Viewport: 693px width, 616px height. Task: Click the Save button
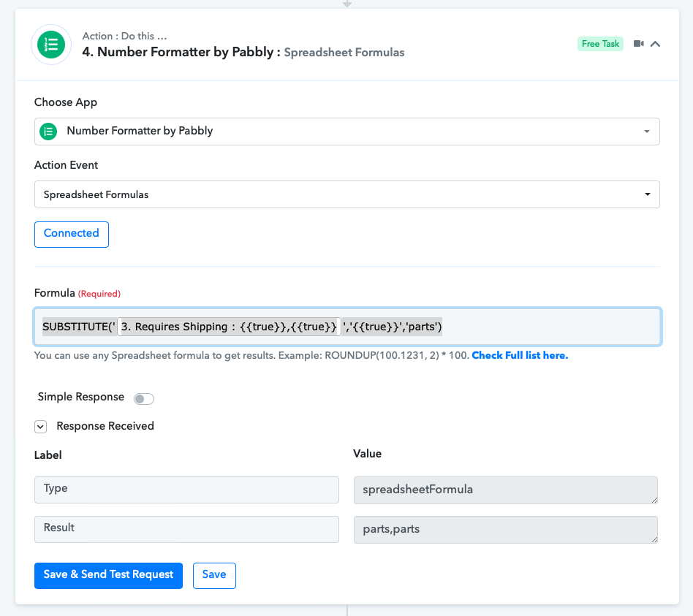[x=214, y=575]
